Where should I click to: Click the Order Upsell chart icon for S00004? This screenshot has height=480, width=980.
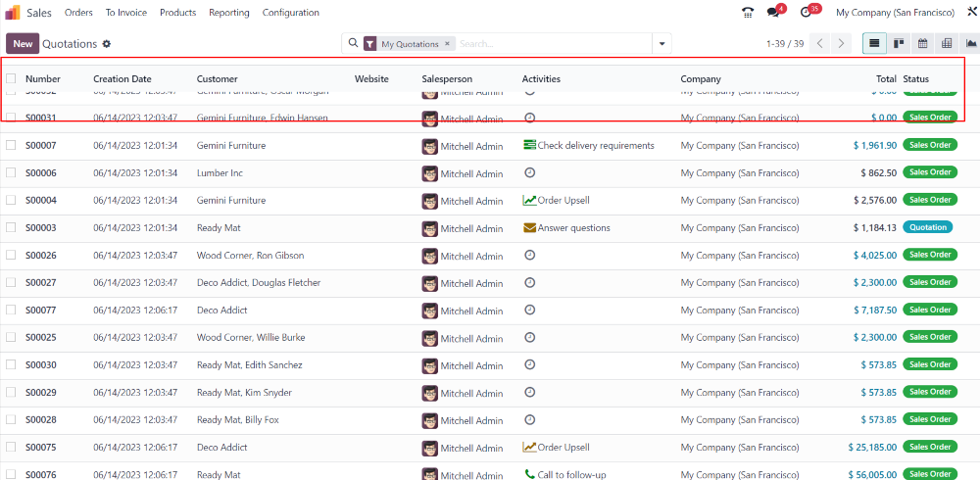tap(529, 201)
